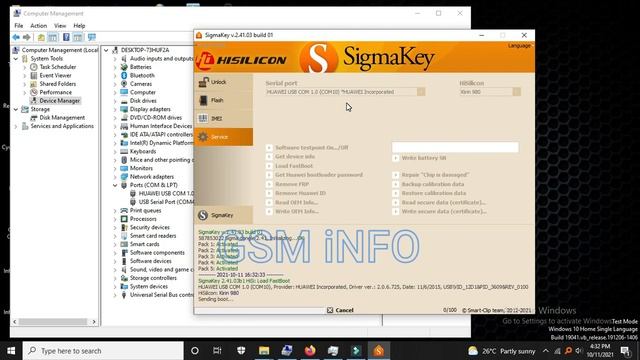Screen dimensions: 640x360
Task: Select the USB Serial Port device
Action: point(166,202)
